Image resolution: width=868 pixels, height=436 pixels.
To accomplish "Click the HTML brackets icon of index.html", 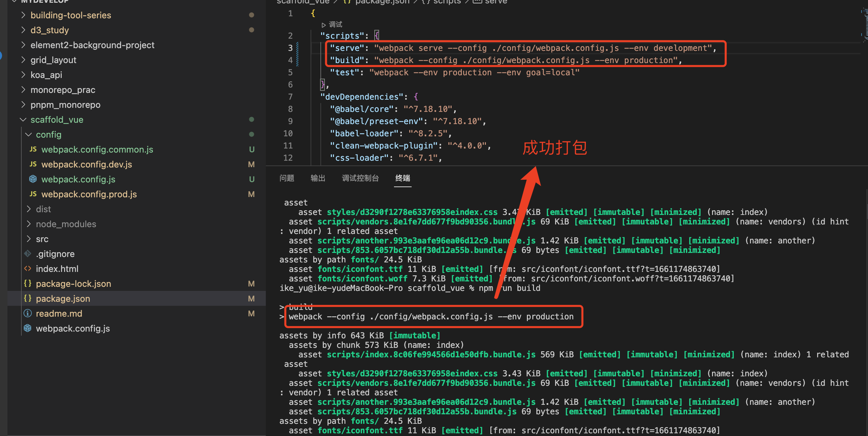I will 28,269.
